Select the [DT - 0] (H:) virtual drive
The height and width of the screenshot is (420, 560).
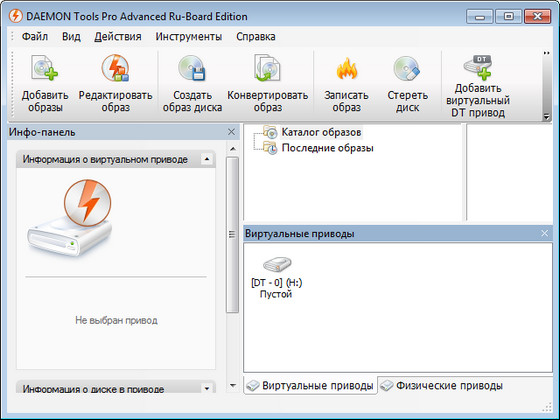pyautogui.click(x=276, y=277)
